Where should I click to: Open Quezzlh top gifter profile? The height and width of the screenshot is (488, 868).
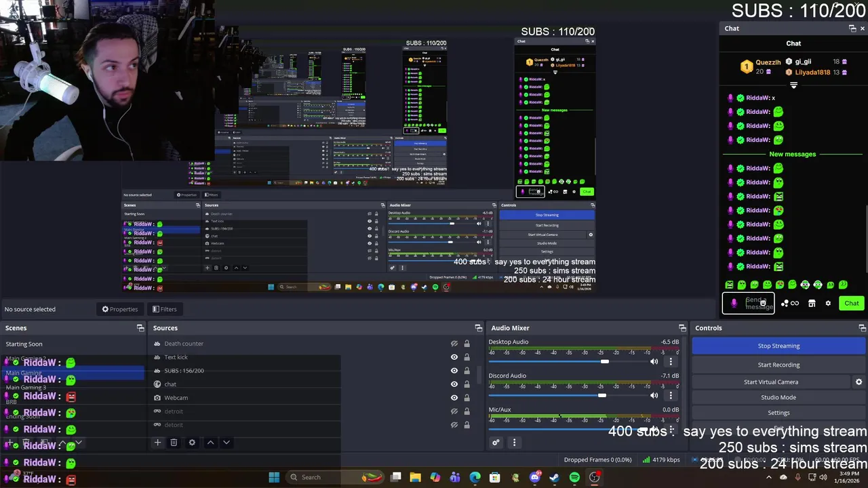(x=768, y=62)
